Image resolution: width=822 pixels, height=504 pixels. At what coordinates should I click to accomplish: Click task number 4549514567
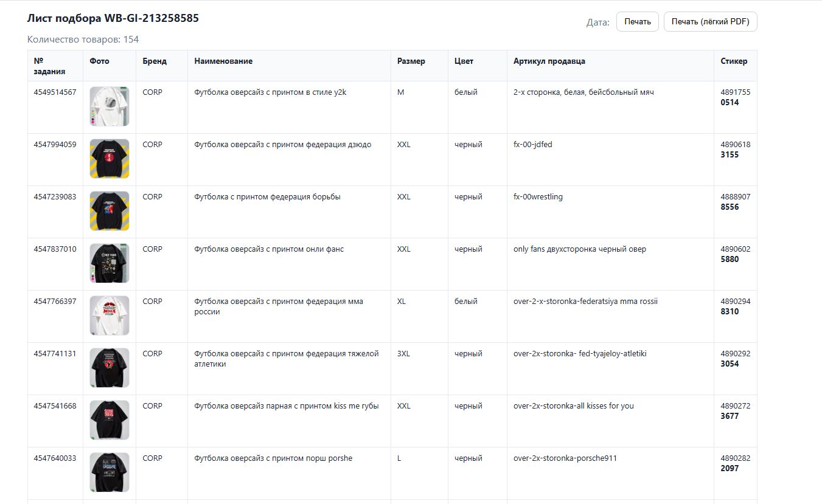tap(55, 92)
